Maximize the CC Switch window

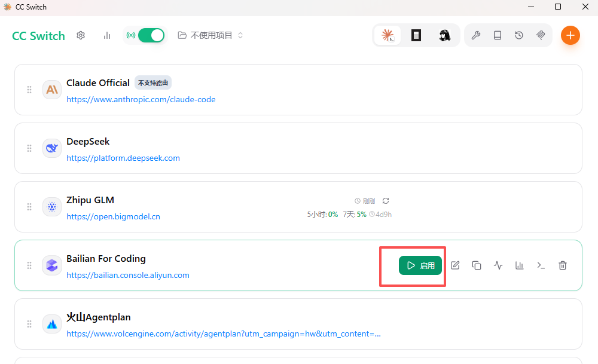557,7
